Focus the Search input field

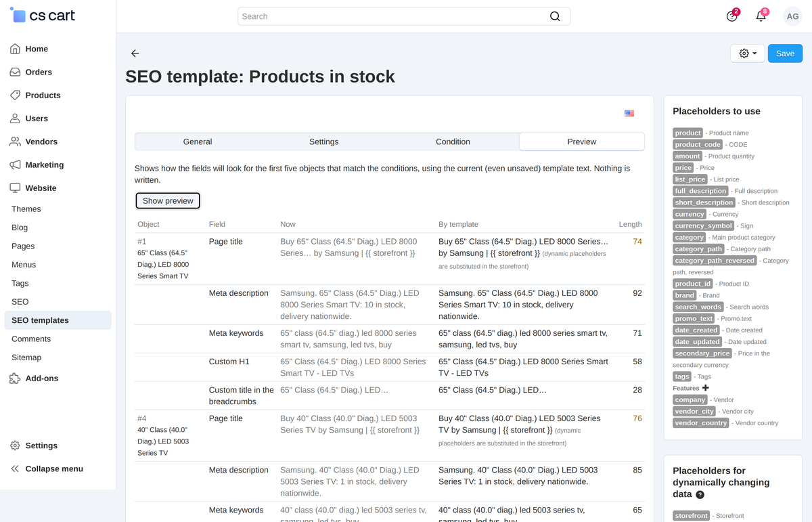click(404, 16)
